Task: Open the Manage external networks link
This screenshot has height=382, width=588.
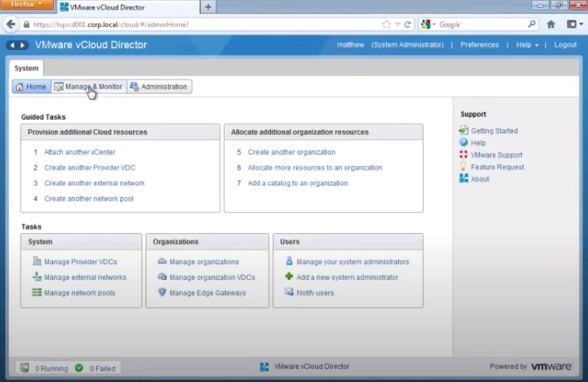Action: pyautogui.click(x=85, y=277)
